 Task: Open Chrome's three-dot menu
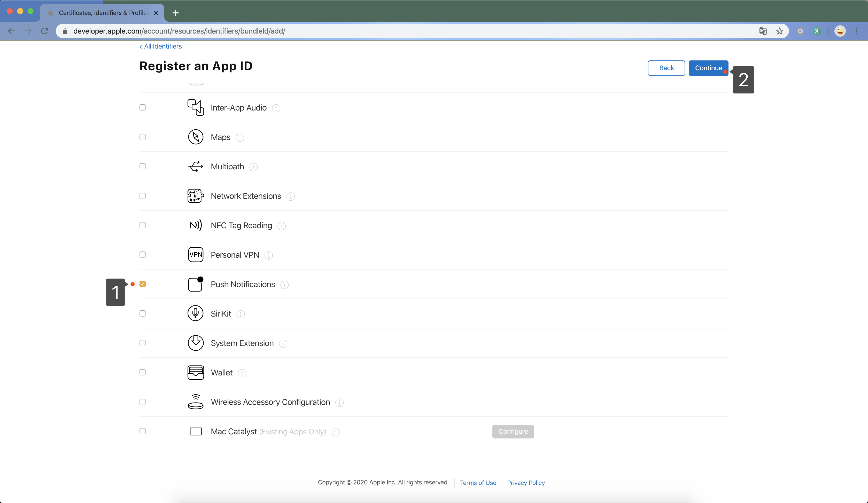[857, 31]
